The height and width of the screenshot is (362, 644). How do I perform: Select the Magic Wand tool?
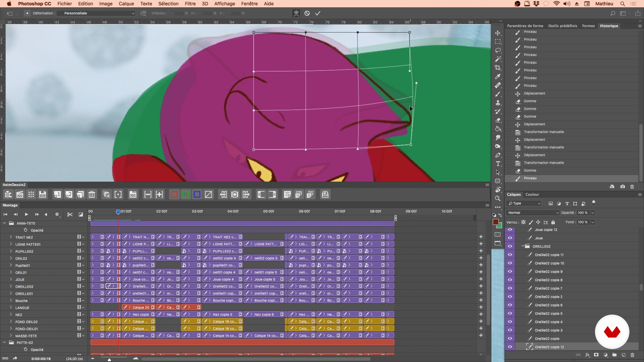(498, 59)
